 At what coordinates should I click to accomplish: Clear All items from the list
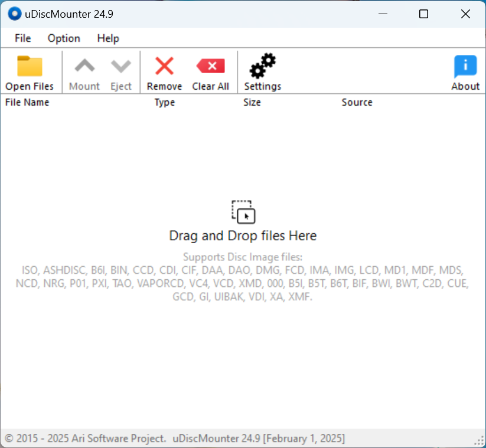[210, 66]
